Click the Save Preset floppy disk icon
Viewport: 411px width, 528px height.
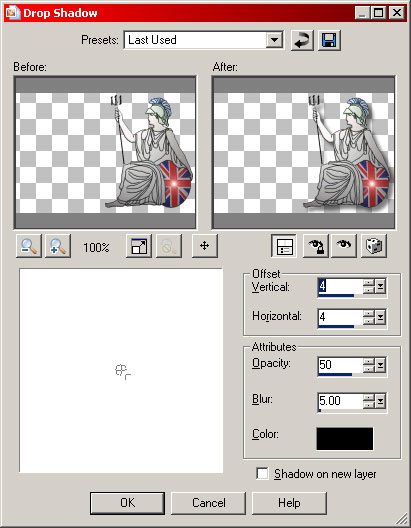pyautogui.click(x=329, y=40)
